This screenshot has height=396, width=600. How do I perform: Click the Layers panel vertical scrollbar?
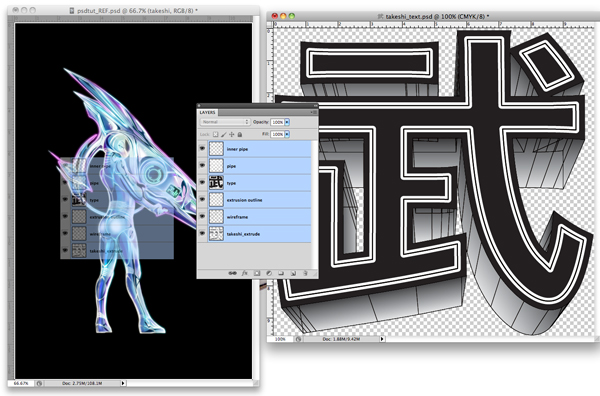315,205
